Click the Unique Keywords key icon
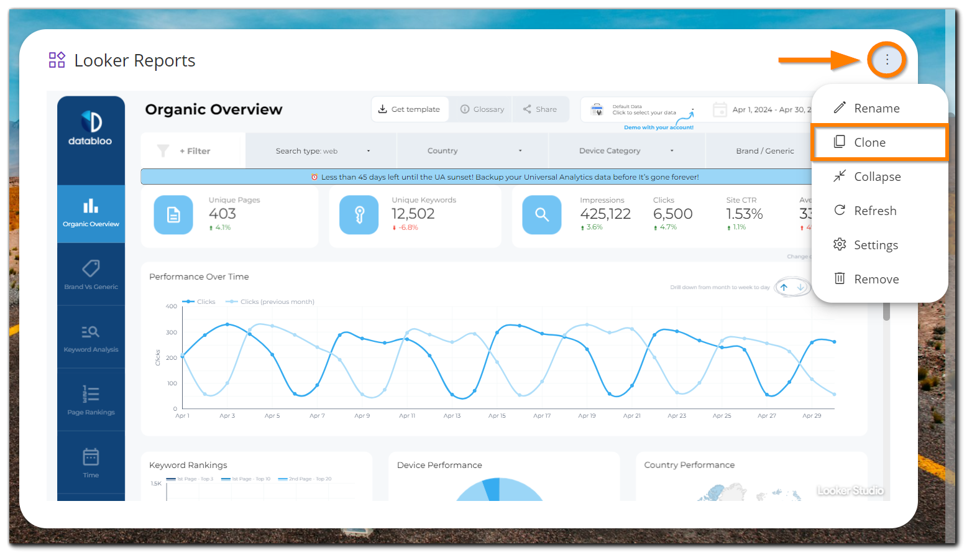 coord(359,215)
